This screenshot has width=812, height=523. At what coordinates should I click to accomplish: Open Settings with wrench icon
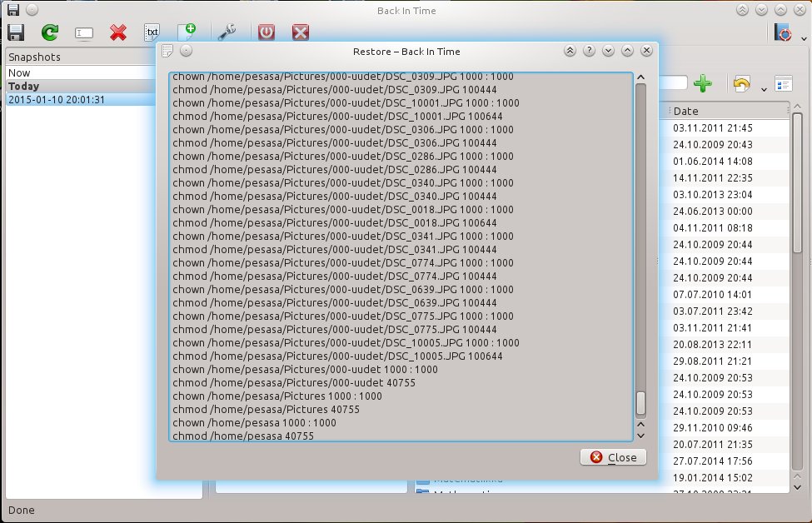[227, 32]
